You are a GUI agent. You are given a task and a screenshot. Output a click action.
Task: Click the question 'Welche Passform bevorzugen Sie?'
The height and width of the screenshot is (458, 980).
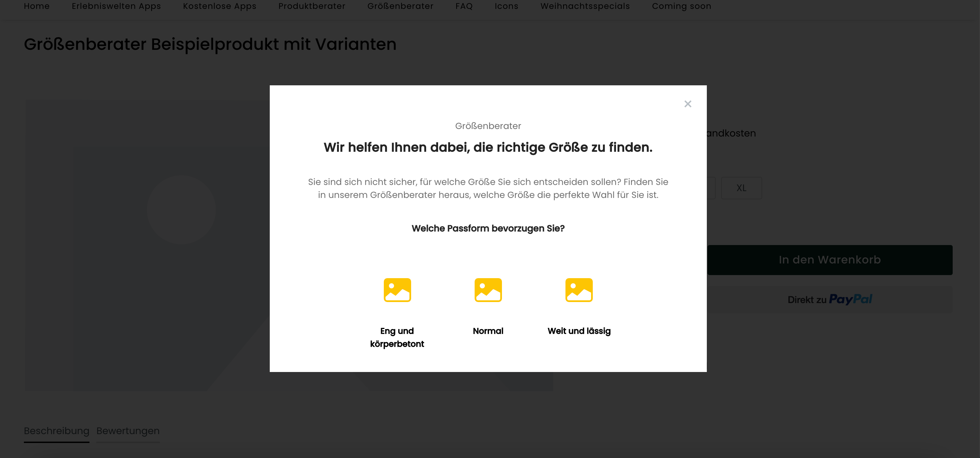(x=488, y=228)
